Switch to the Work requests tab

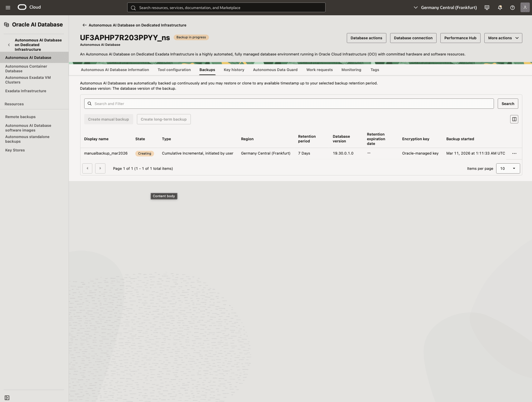[x=319, y=70]
